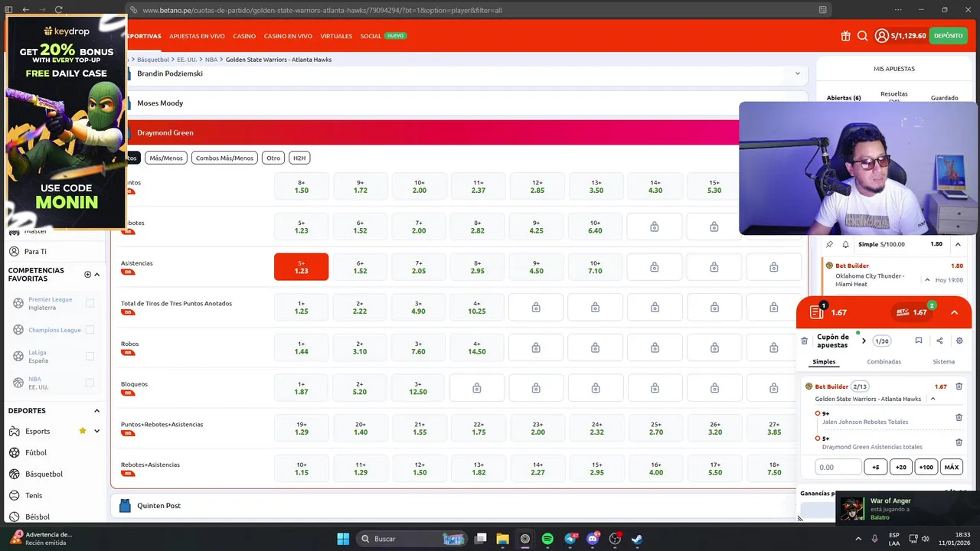Check the Premier League favorite checkbox
980x551 pixels.
[90, 303]
